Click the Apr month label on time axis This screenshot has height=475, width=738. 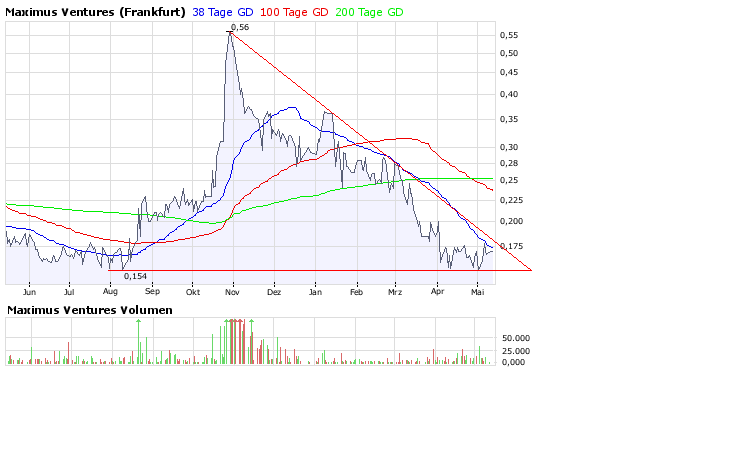click(x=437, y=291)
